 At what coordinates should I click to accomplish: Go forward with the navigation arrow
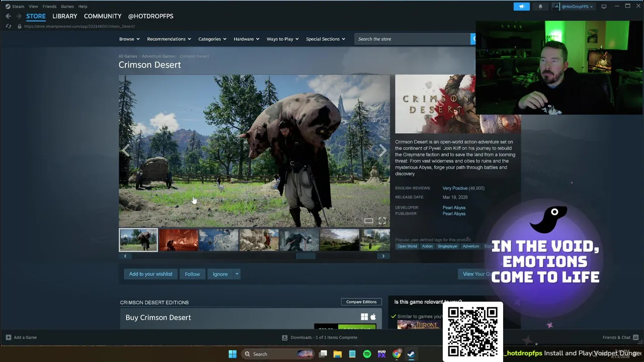[19, 16]
